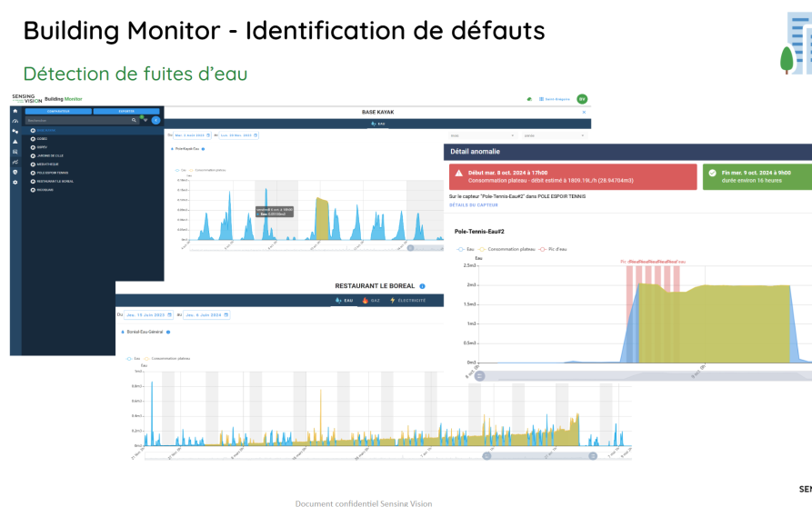Open the mois dropdown
The width and height of the screenshot is (812, 507).
[x=482, y=136]
